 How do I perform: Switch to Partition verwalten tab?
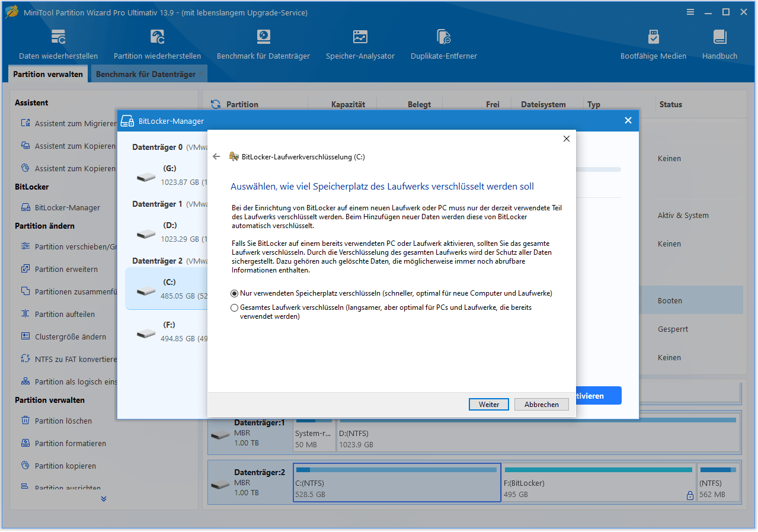pos(48,74)
